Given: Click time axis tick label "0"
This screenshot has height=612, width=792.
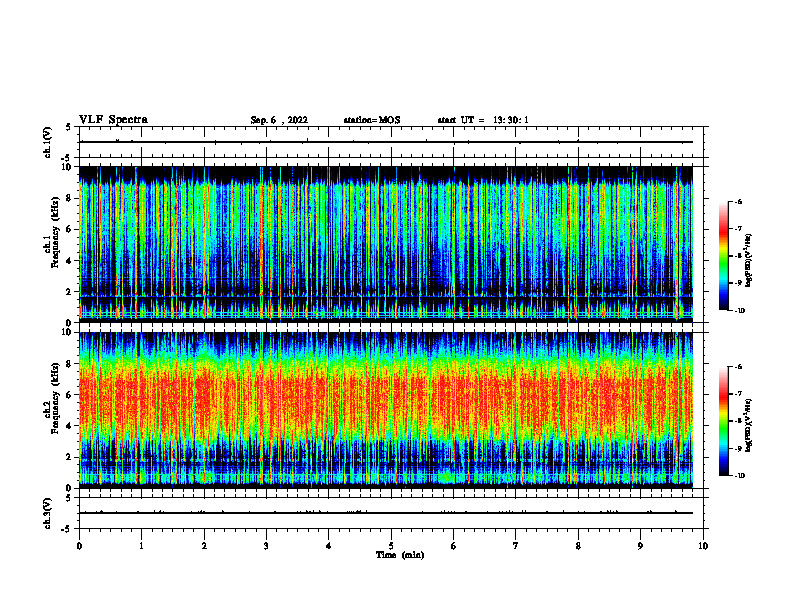Looking at the screenshot, I should [x=79, y=546].
